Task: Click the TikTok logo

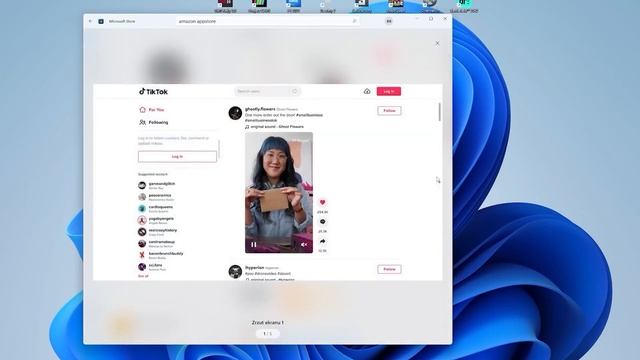Action: point(153,91)
